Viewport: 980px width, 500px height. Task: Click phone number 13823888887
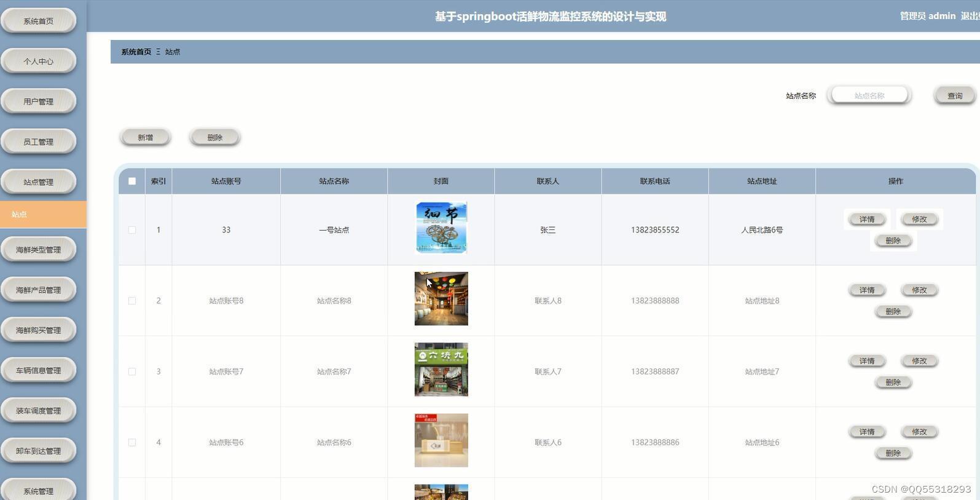[655, 371]
